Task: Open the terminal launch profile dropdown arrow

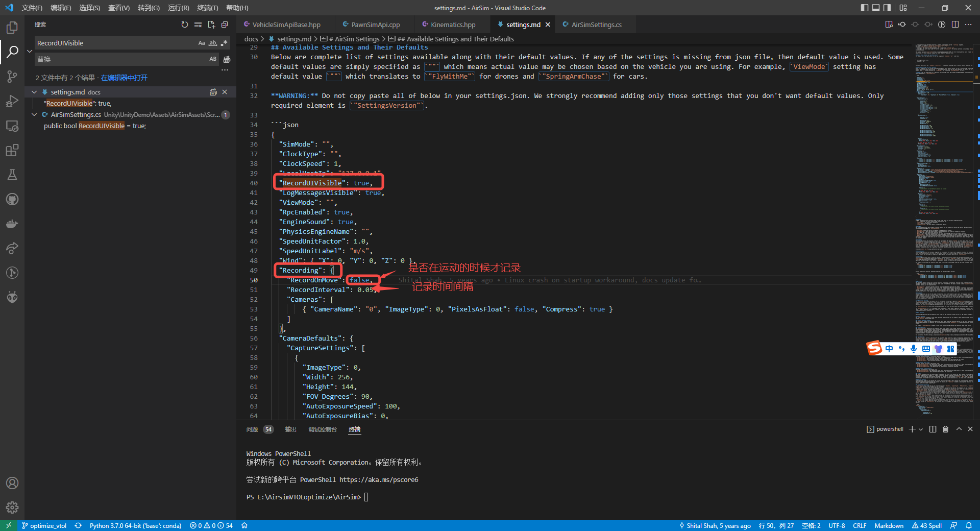Action: point(921,429)
